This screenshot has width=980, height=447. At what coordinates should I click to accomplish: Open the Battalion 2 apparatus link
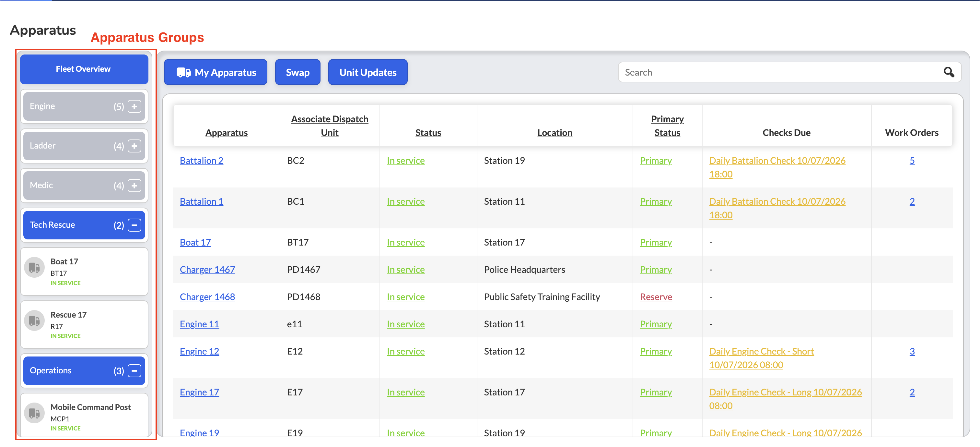[201, 161]
